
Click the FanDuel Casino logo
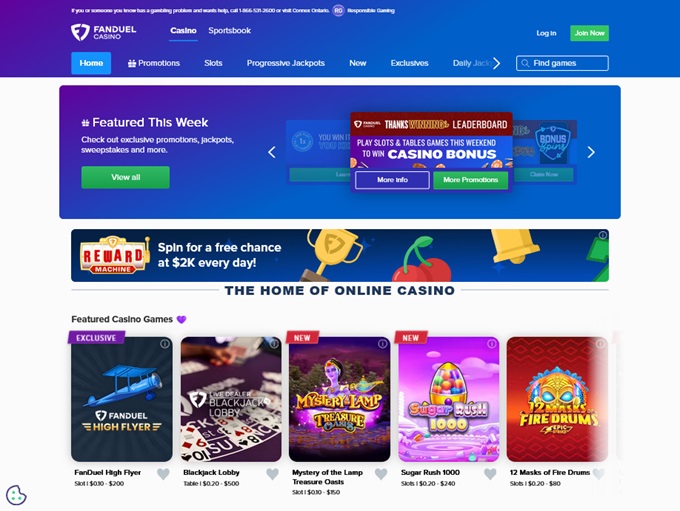(103, 32)
